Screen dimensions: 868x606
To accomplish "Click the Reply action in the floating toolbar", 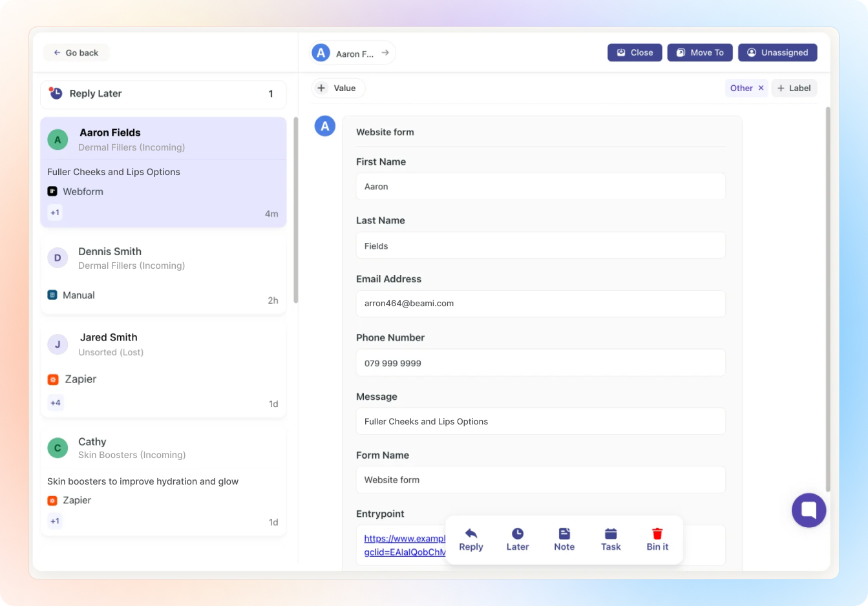I will point(471,540).
